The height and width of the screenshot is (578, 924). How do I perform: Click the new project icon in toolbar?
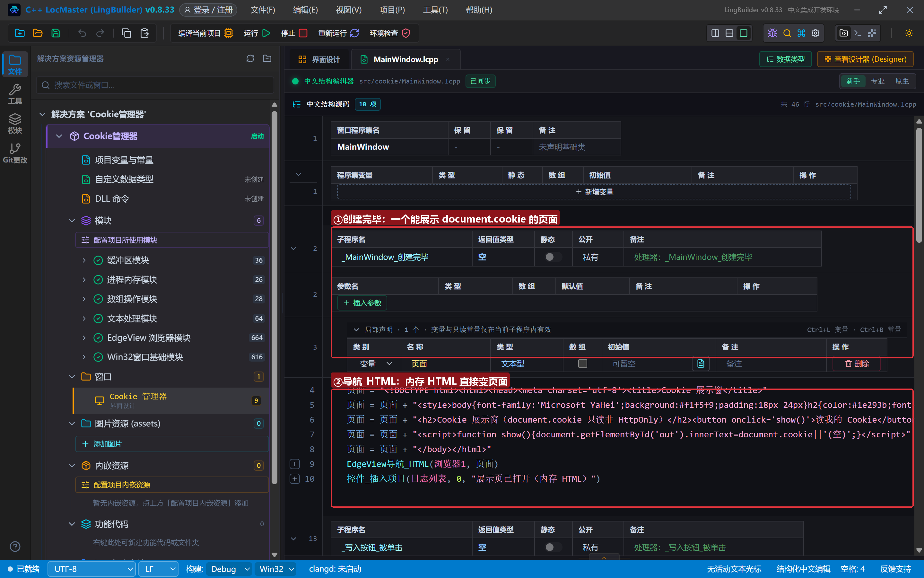(20, 33)
